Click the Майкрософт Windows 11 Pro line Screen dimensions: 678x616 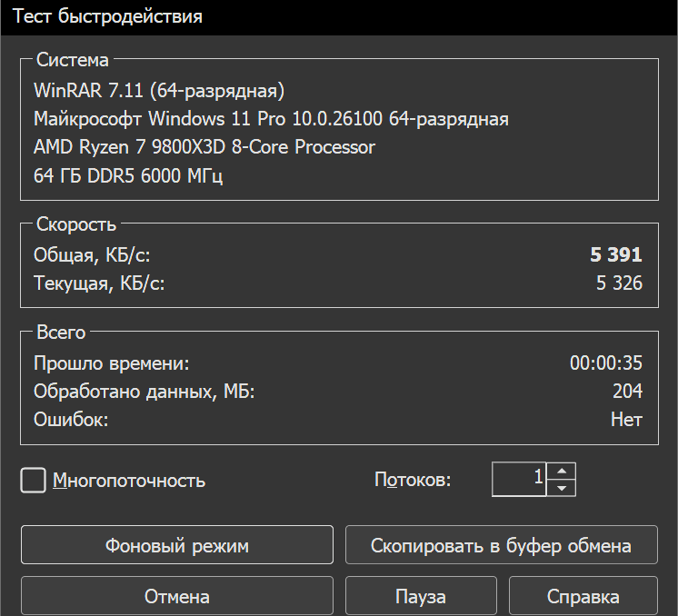point(271,119)
